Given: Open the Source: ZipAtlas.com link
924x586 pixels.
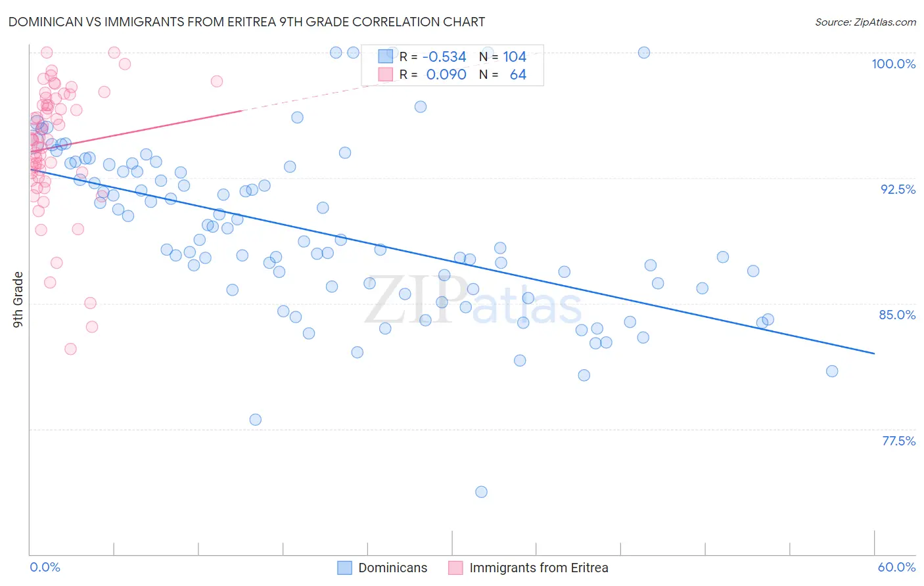Looking at the screenshot, I should [866, 22].
